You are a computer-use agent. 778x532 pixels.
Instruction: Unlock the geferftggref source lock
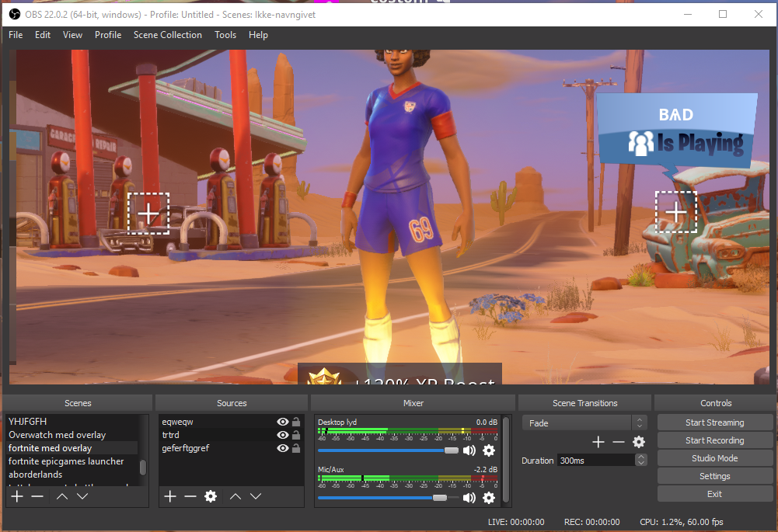click(296, 448)
